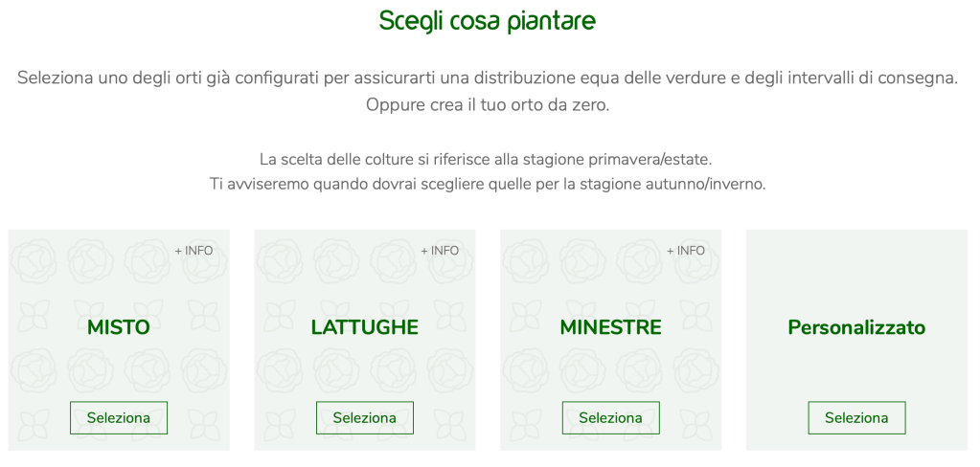Click the MISTO card title
The height and width of the screenshot is (467, 980).
(x=119, y=327)
